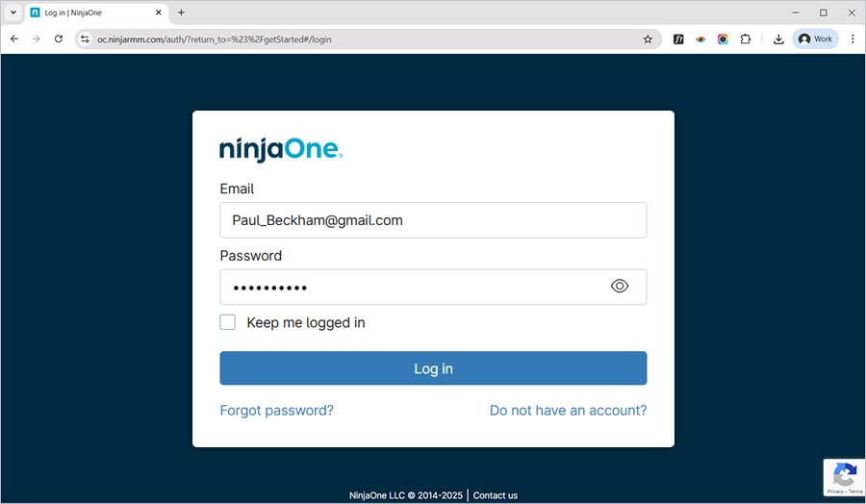The image size is (866, 504).
Task: Open the Extensions puzzle icon
Action: click(x=745, y=39)
